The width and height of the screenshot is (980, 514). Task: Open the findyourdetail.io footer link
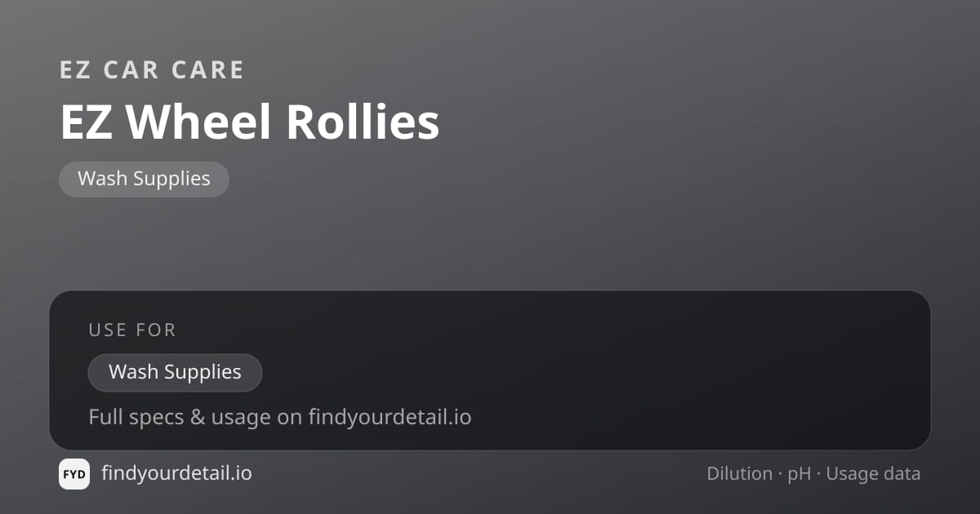176,472
